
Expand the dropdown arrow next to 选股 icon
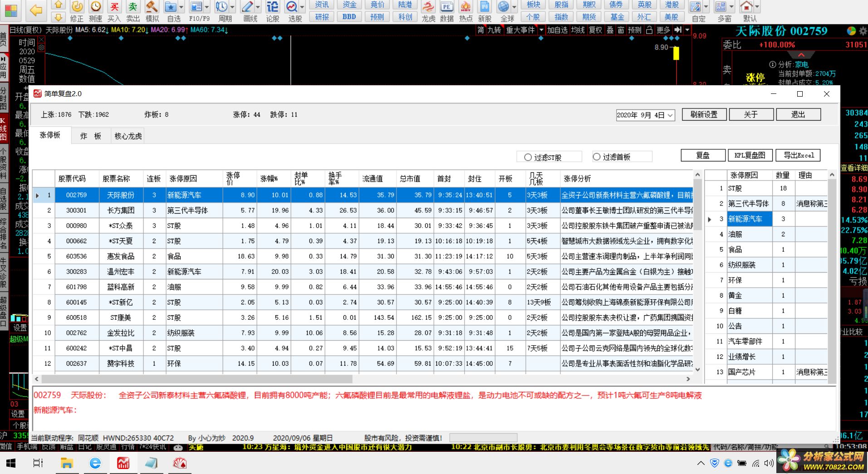tap(302, 7)
